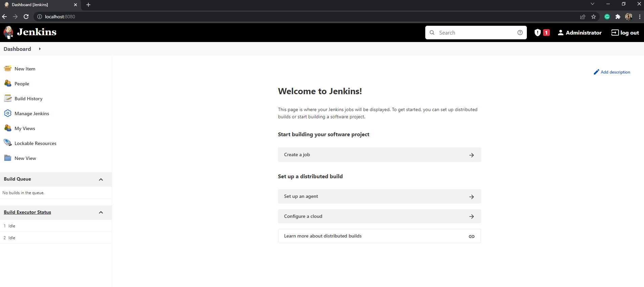Click the Create a job button
644x287 pixels.
pos(380,155)
